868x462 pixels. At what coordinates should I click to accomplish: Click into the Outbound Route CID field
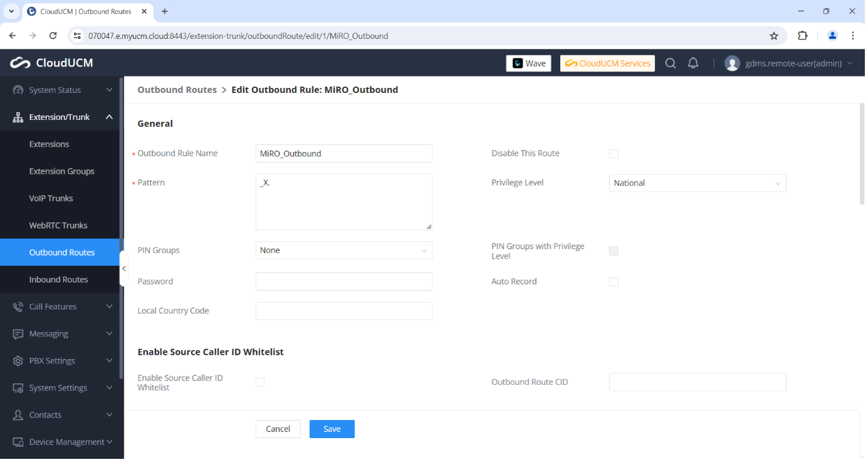[x=697, y=382]
